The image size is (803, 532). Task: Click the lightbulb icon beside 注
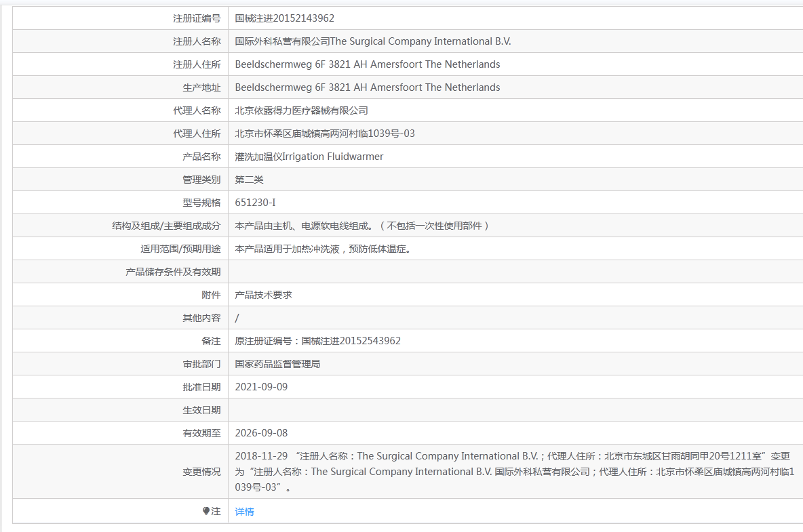pyautogui.click(x=206, y=511)
